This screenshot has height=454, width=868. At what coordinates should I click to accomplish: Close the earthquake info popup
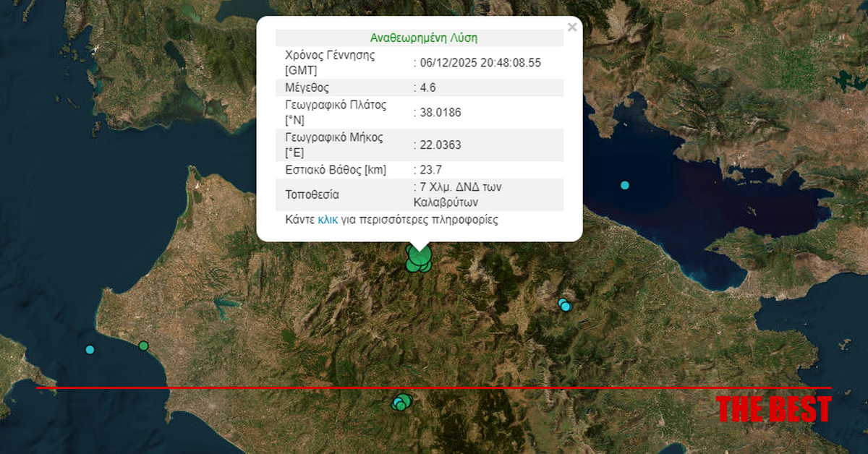[572, 27]
